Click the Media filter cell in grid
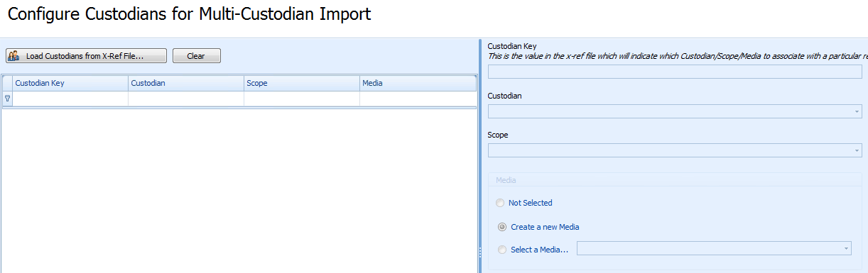 [418, 99]
